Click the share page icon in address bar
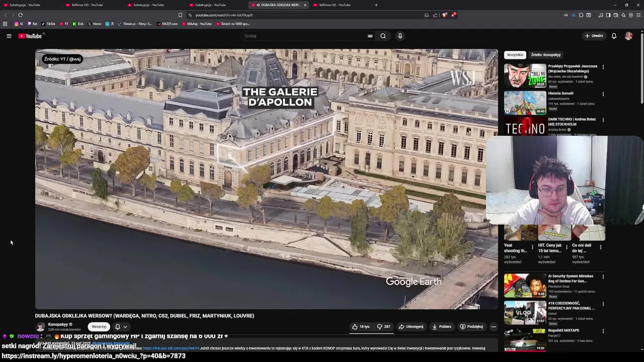Screen dimensions: 644x362 (436, 15)
